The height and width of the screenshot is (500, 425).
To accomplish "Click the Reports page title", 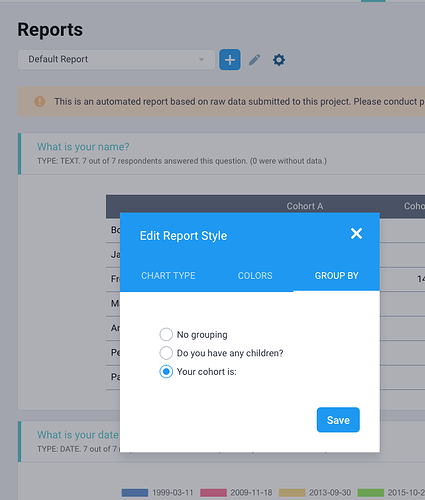I will coord(50,30).
